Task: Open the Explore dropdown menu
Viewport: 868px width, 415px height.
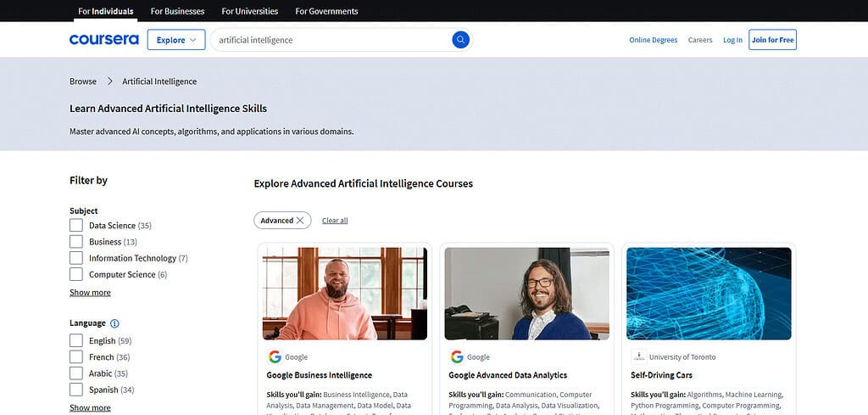Action: (x=176, y=40)
